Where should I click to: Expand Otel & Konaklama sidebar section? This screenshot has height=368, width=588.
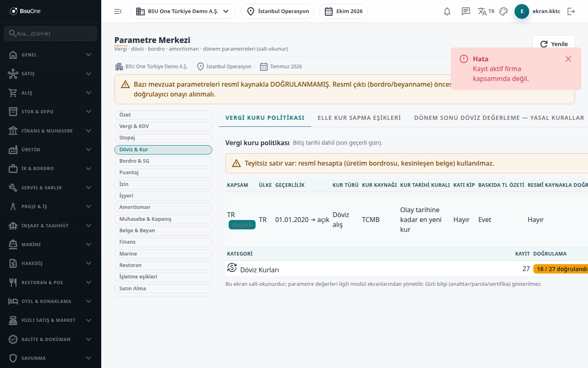point(50,301)
